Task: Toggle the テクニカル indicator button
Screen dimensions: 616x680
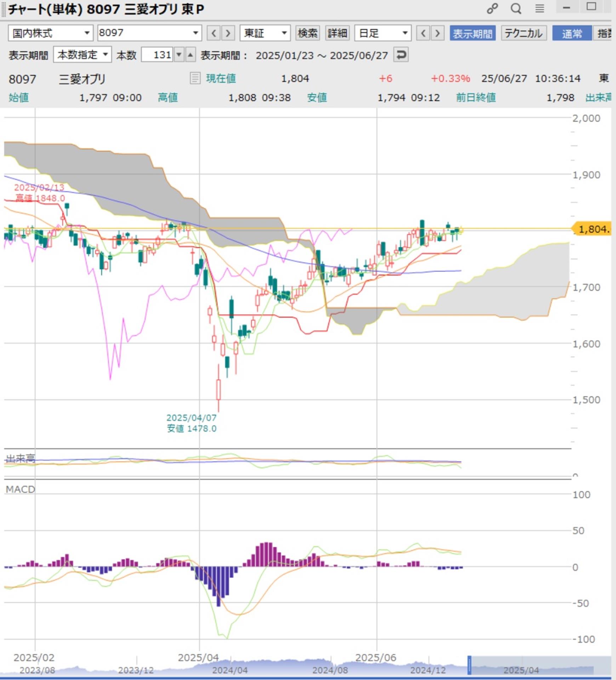Action: (523, 33)
